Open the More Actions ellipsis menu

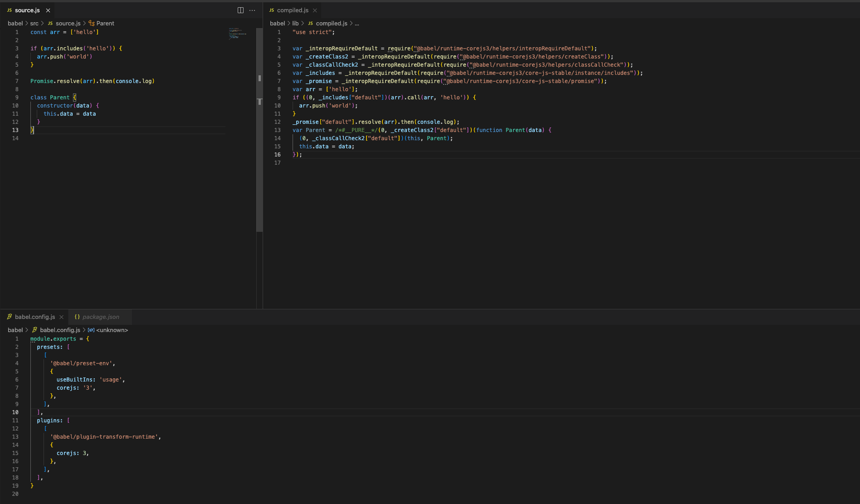252,10
